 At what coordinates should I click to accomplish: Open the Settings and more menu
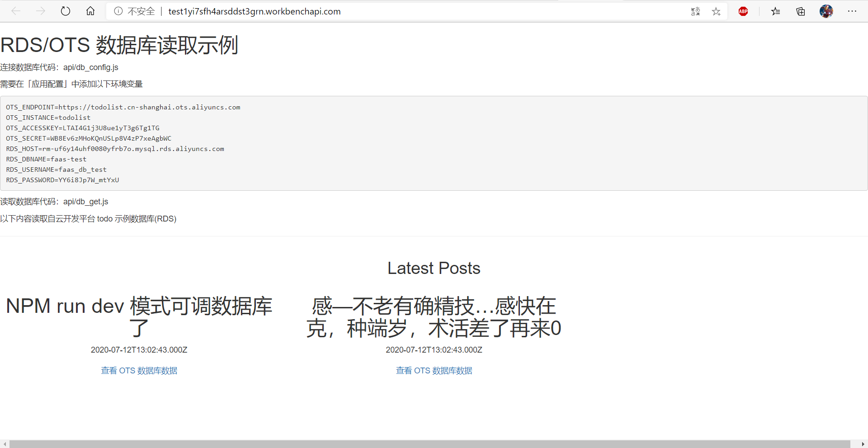coord(852,11)
